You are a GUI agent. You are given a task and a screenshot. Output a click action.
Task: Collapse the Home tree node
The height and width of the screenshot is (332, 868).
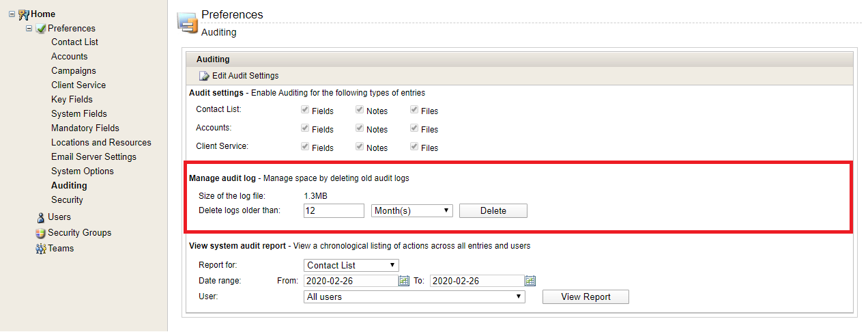tap(12, 14)
